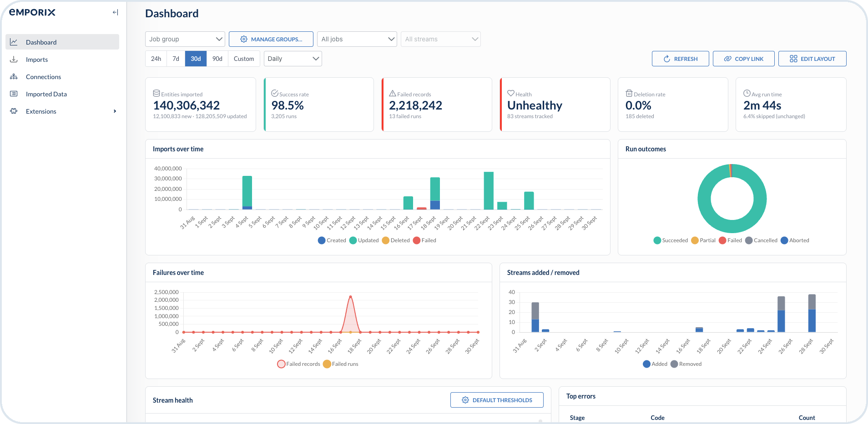Open the Daily granularity dropdown

293,59
